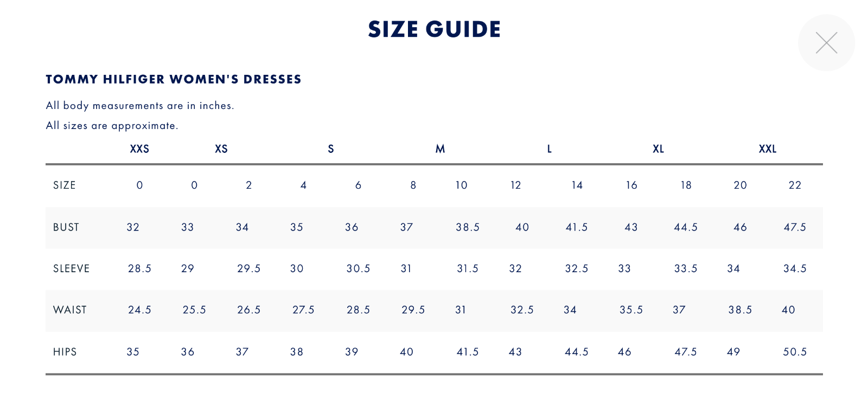Click size 22 in the size row
This screenshot has height=411, width=868.
click(x=795, y=185)
